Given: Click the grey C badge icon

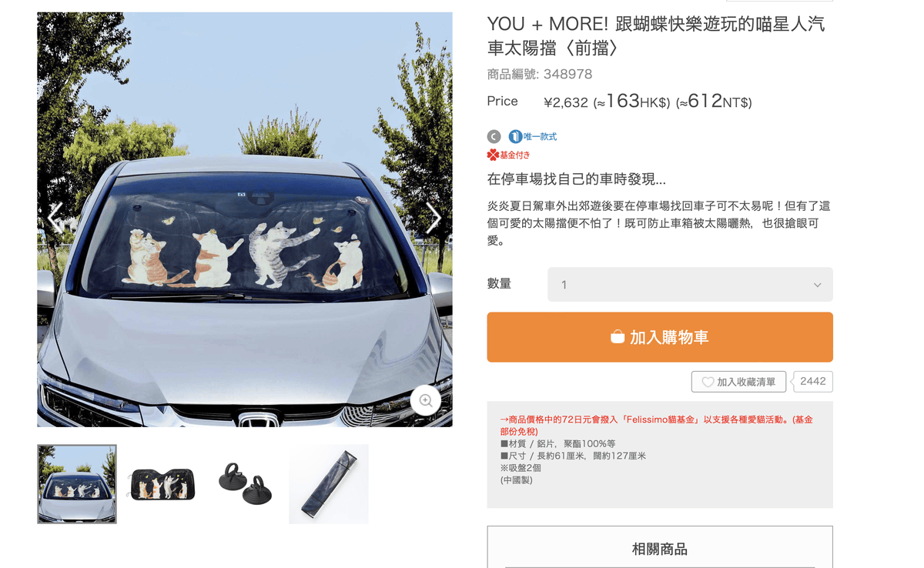Looking at the screenshot, I should pyautogui.click(x=494, y=136).
